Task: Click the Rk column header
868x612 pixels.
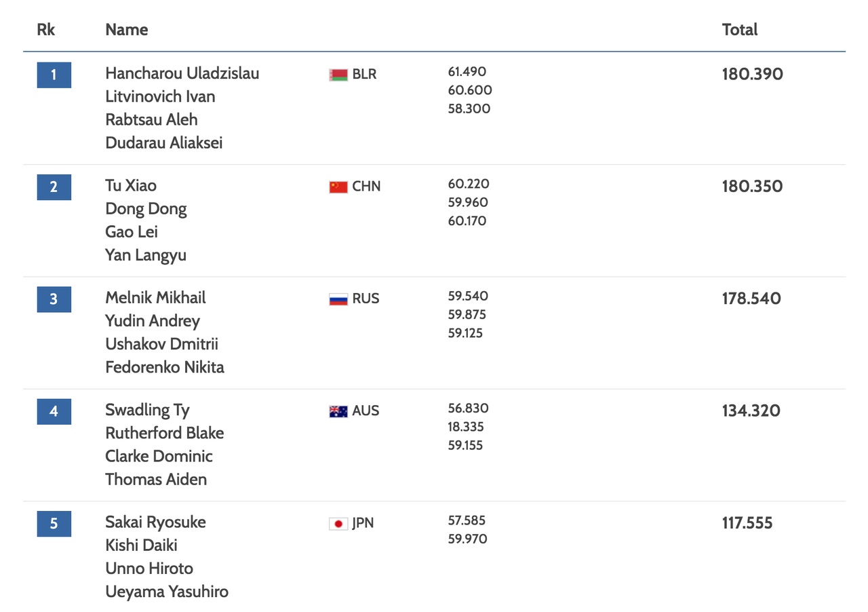Action: point(46,30)
